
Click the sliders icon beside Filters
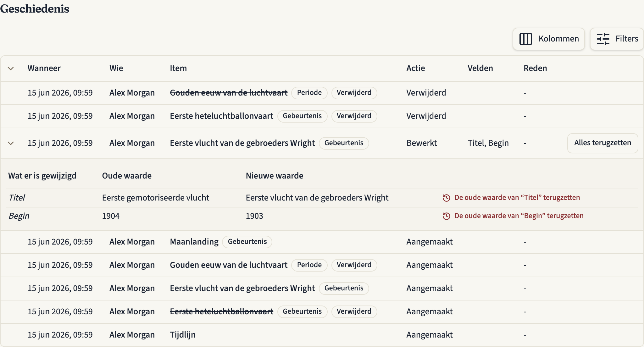(603, 39)
